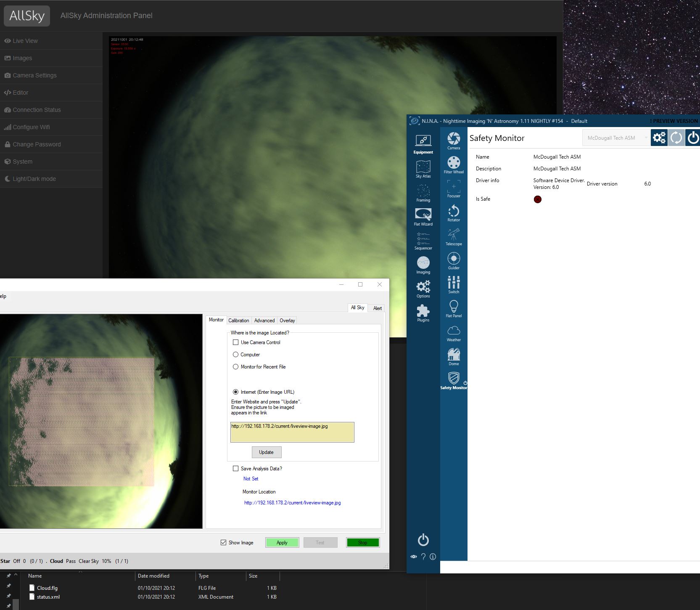Click the Not Set save location link

251,479
